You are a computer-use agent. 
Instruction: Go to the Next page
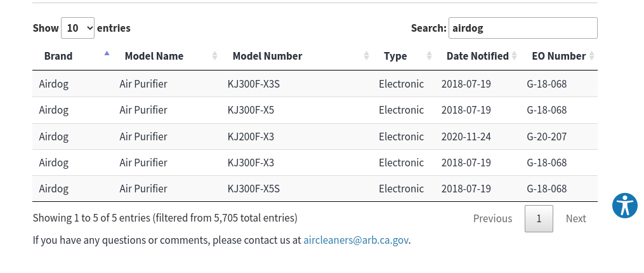pyautogui.click(x=576, y=219)
